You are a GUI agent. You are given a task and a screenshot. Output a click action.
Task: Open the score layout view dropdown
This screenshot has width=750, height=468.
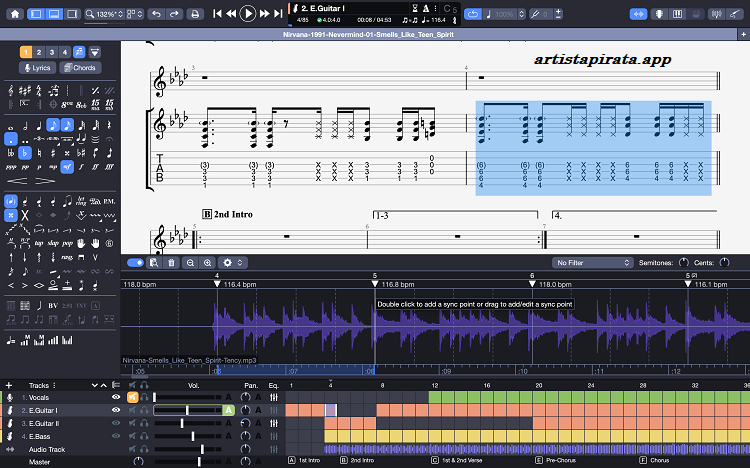pos(135,14)
